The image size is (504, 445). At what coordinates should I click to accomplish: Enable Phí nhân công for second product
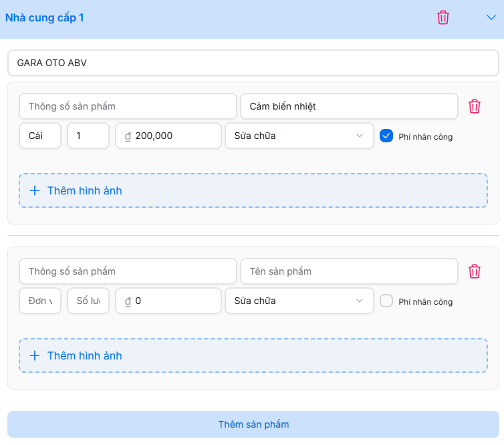point(386,301)
